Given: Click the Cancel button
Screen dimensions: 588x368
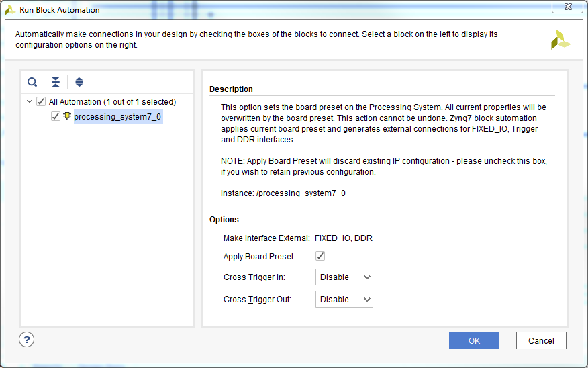Looking at the screenshot, I should tap(541, 340).
